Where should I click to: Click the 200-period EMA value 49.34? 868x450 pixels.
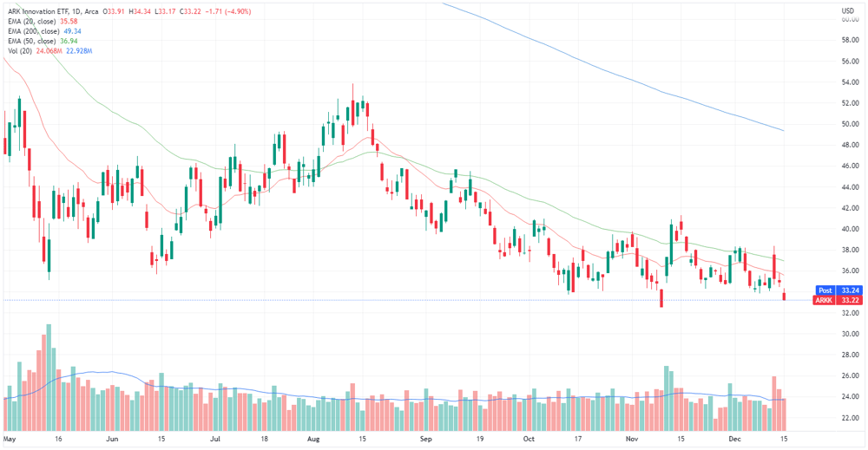tap(73, 31)
